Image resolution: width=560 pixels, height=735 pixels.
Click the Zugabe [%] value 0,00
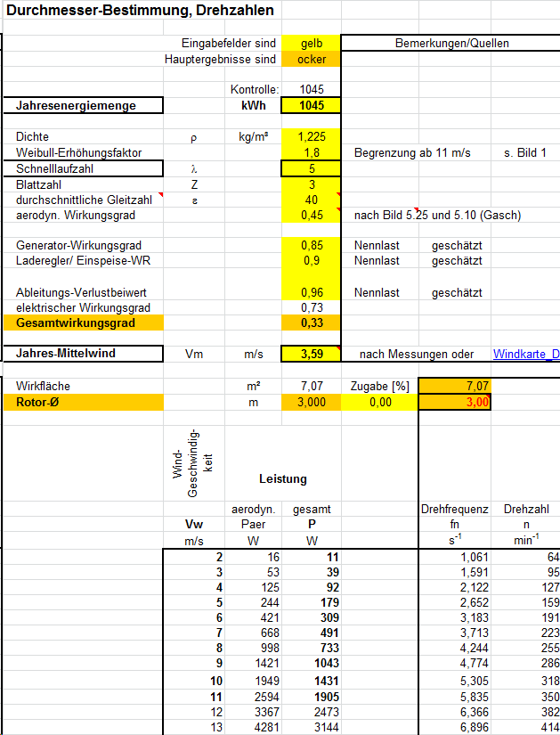pyautogui.click(x=380, y=403)
